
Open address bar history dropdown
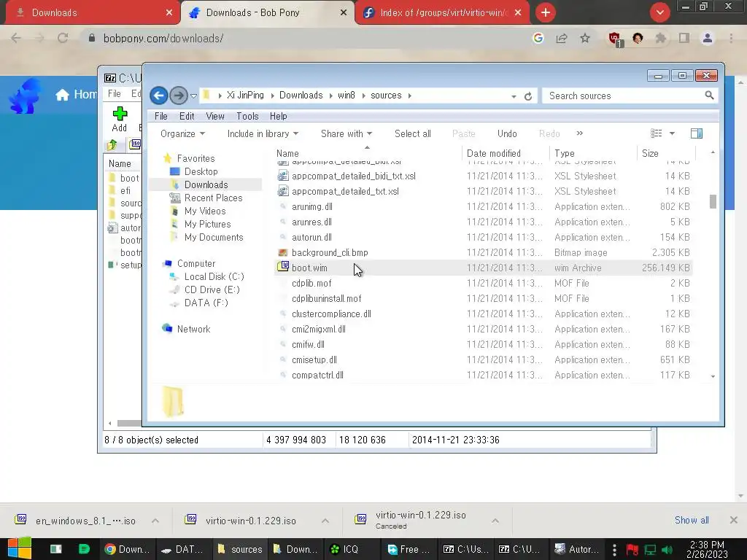click(514, 96)
